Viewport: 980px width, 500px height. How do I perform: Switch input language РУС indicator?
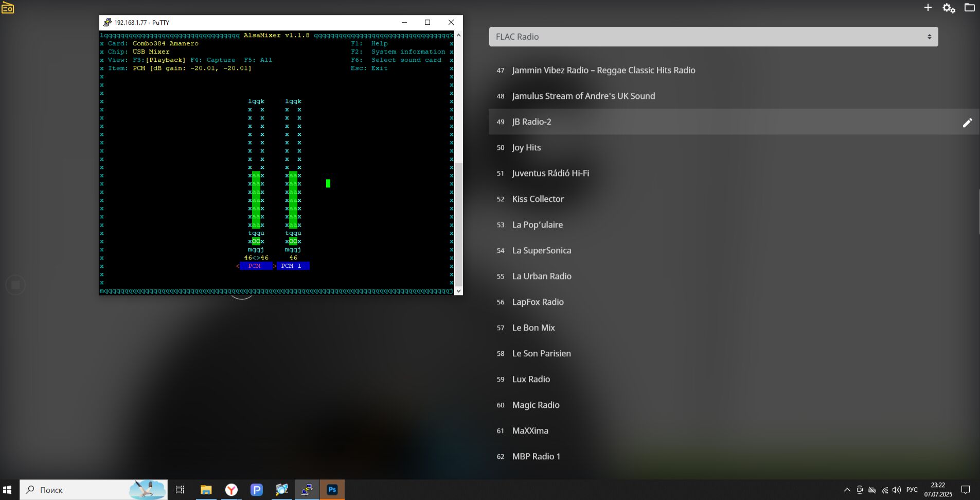912,490
